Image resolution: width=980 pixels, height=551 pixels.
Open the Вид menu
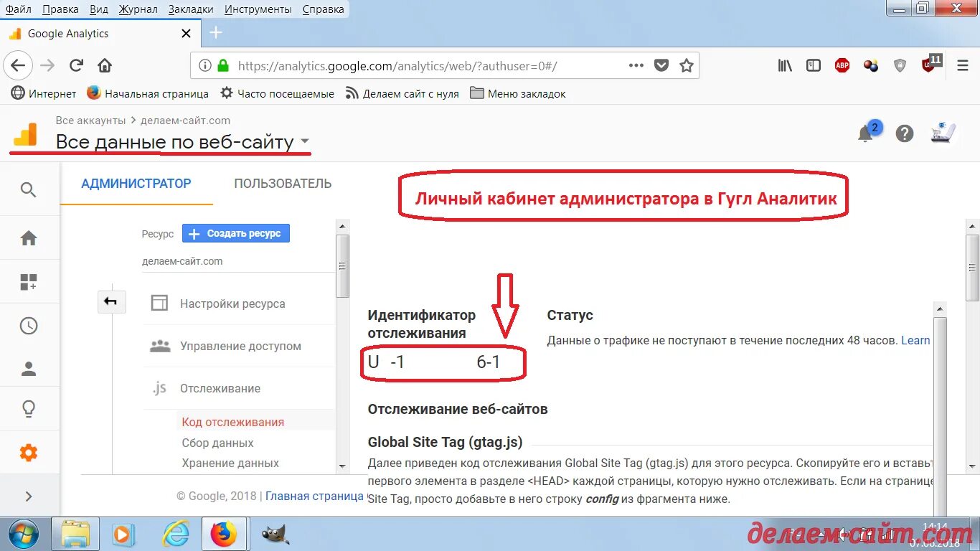coord(99,9)
